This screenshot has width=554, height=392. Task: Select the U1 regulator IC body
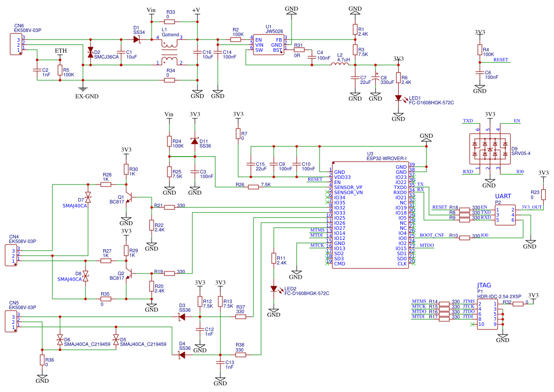[269, 45]
